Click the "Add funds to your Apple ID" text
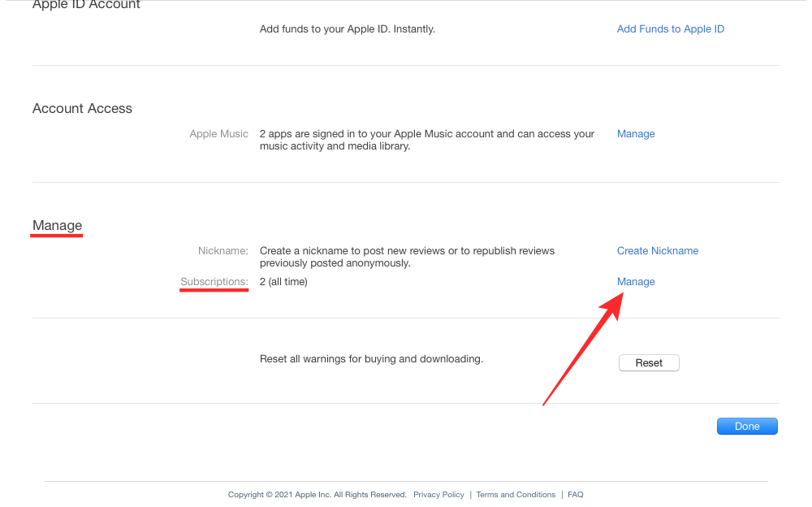 point(347,29)
